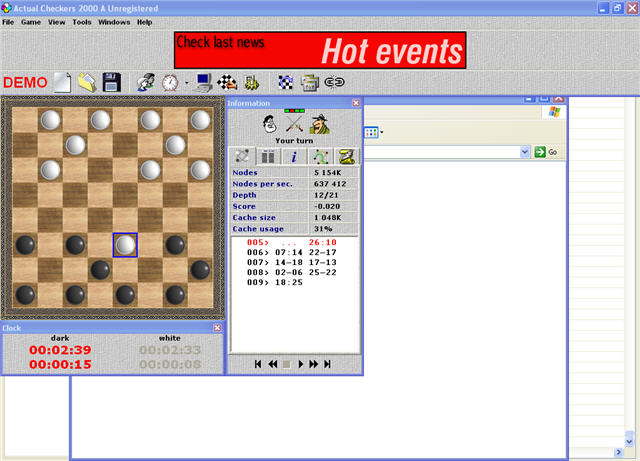
Task: Click the Score value -0.020
Action: click(327, 207)
